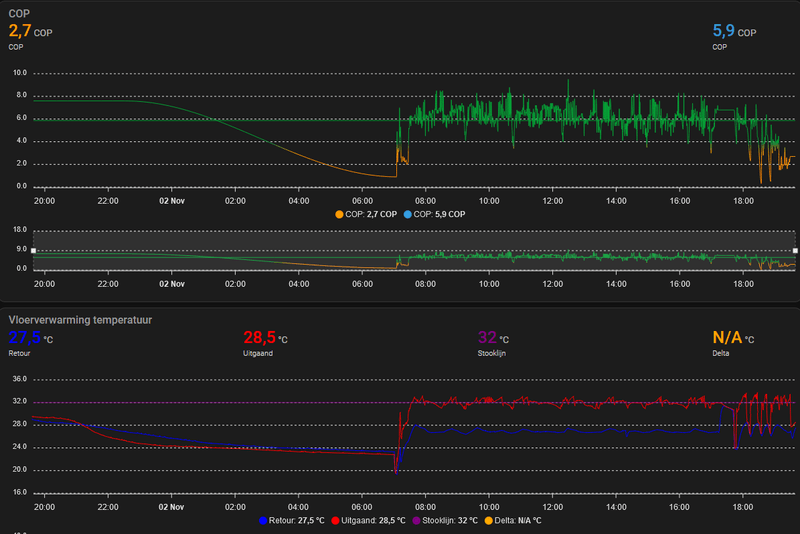
Task: Click 02 Nov label on brush chart axis
Action: [171, 284]
